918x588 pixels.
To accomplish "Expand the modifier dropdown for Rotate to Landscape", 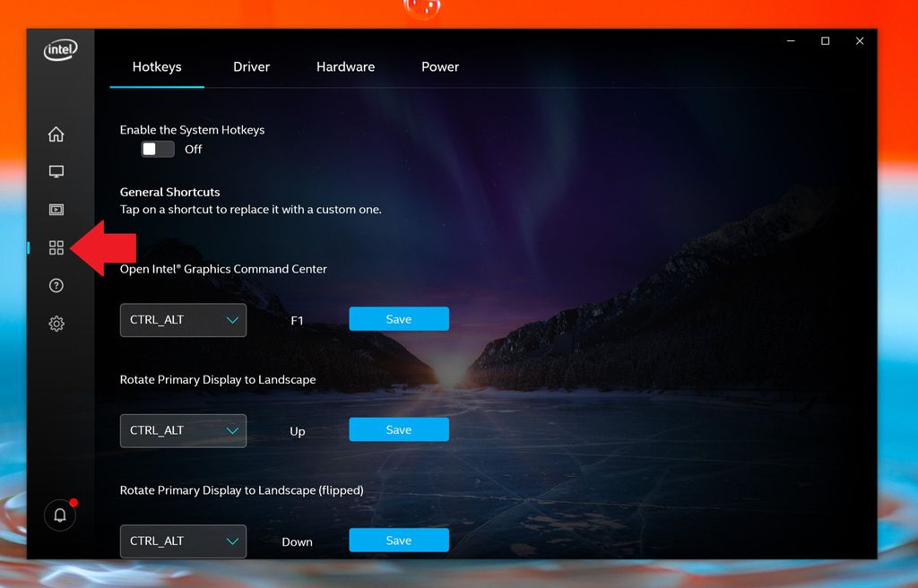I will pos(183,430).
